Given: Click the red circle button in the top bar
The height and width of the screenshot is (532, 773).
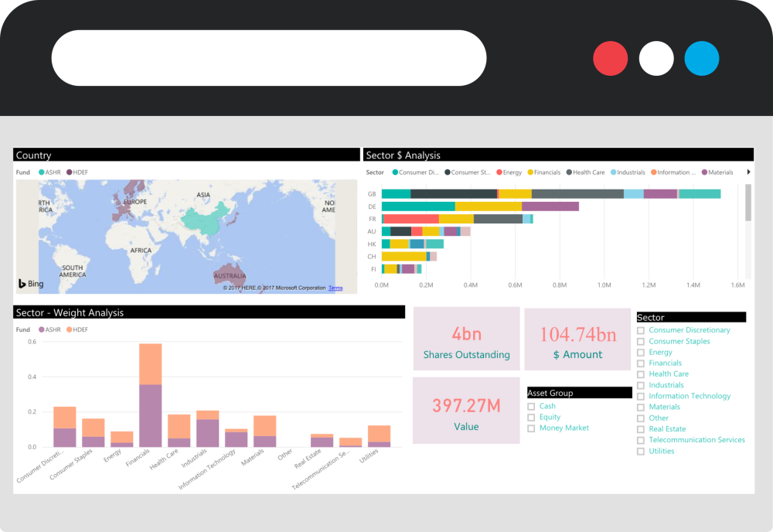Looking at the screenshot, I should [x=610, y=59].
